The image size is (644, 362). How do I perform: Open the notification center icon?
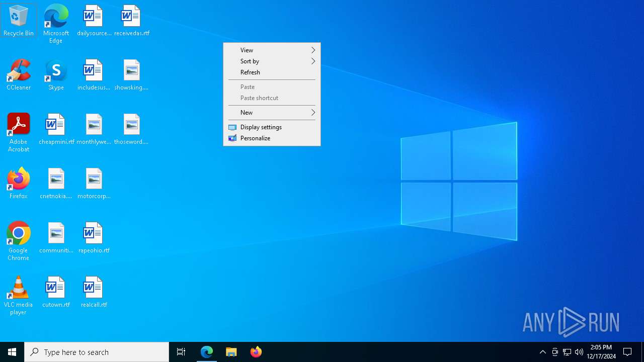click(x=627, y=352)
